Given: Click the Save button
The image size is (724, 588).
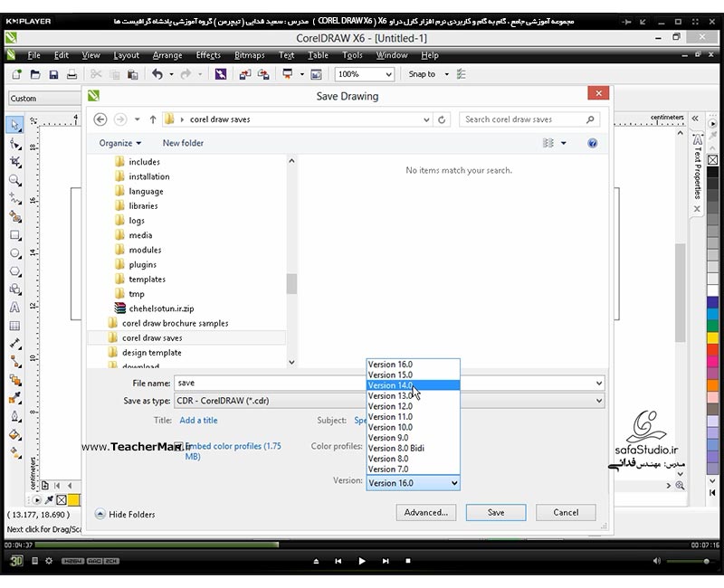Looking at the screenshot, I should (x=496, y=512).
